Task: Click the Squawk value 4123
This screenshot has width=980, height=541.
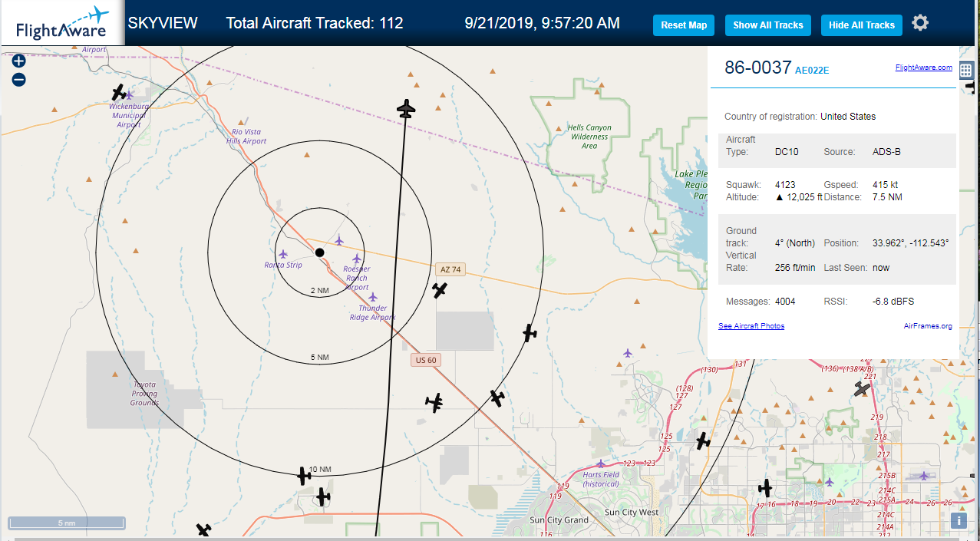Action: (x=785, y=185)
